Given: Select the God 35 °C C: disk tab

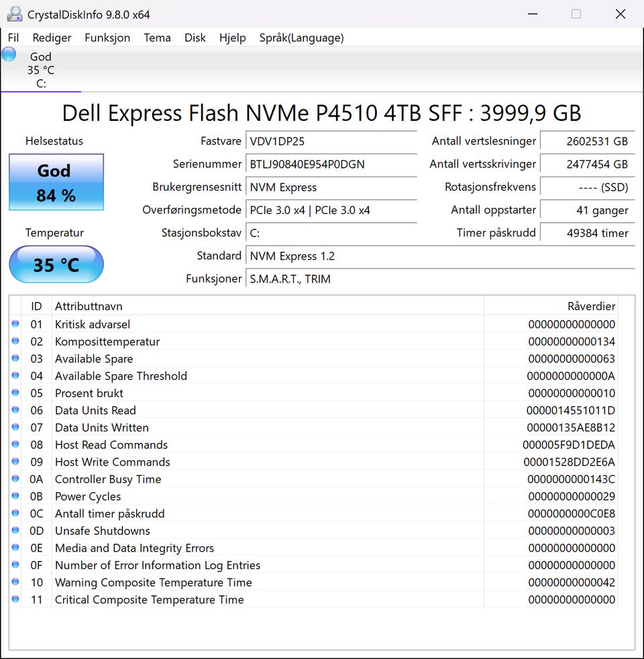Looking at the screenshot, I should [41, 70].
